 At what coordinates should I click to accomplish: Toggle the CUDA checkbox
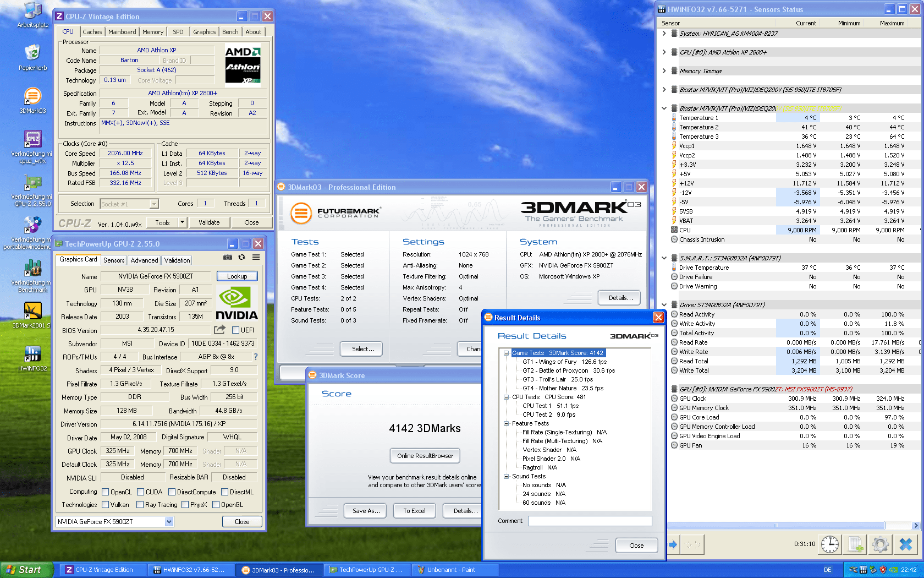coord(141,492)
